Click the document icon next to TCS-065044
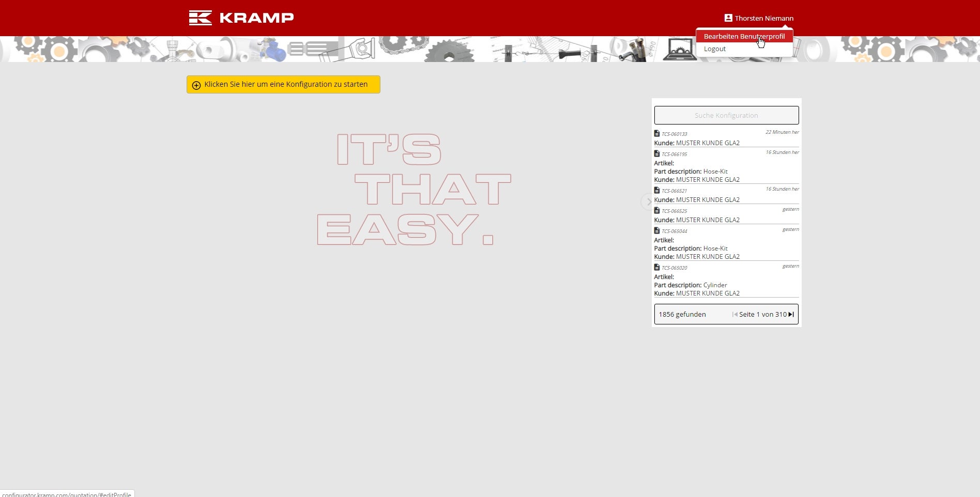 pyautogui.click(x=657, y=230)
